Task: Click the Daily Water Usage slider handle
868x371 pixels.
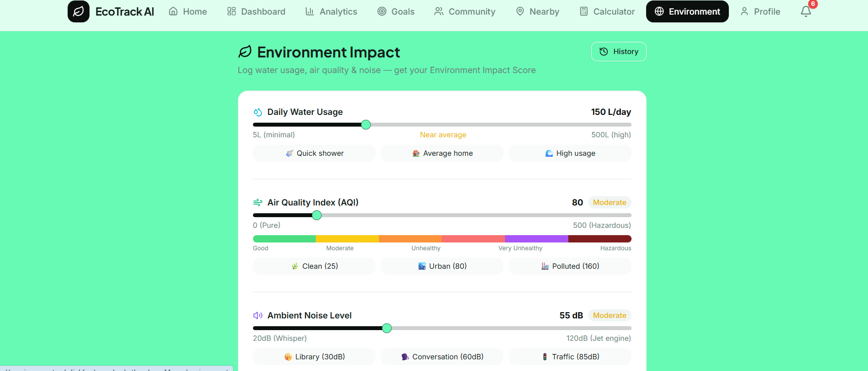Action: [x=366, y=125]
